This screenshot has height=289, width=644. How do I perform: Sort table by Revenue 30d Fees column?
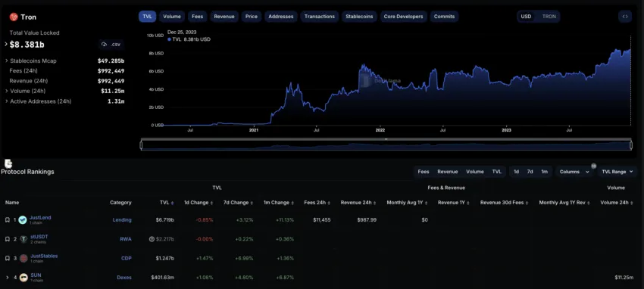tap(505, 203)
